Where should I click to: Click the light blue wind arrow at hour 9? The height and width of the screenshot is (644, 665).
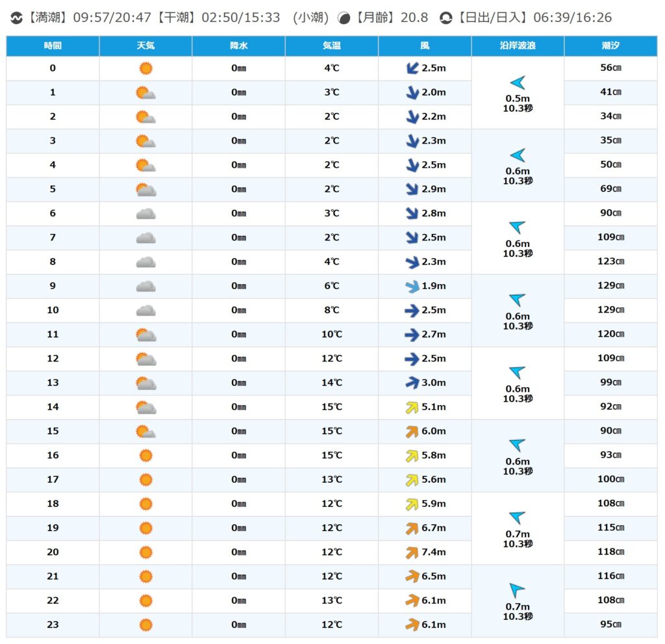pyautogui.click(x=412, y=286)
